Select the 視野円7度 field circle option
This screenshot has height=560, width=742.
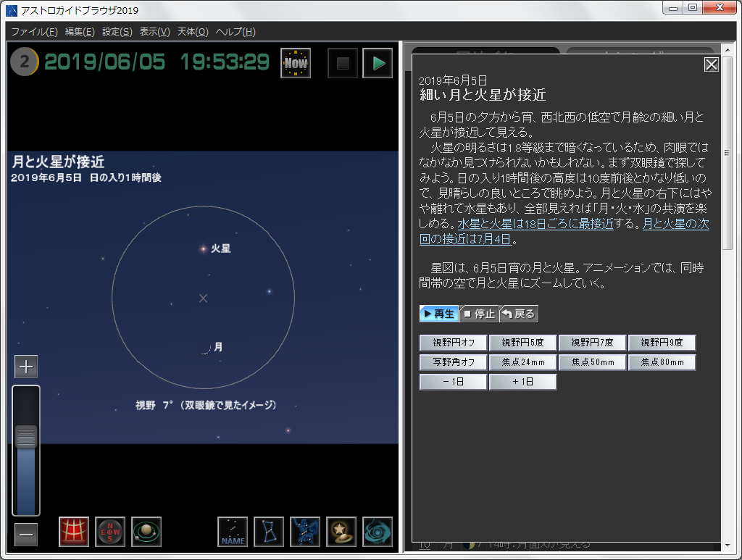tap(593, 343)
